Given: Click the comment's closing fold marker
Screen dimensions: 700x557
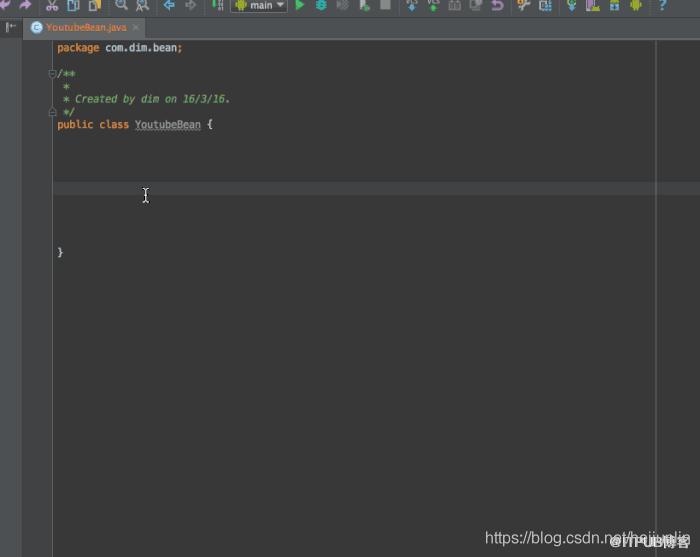Looking at the screenshot, I should (52, 112).
